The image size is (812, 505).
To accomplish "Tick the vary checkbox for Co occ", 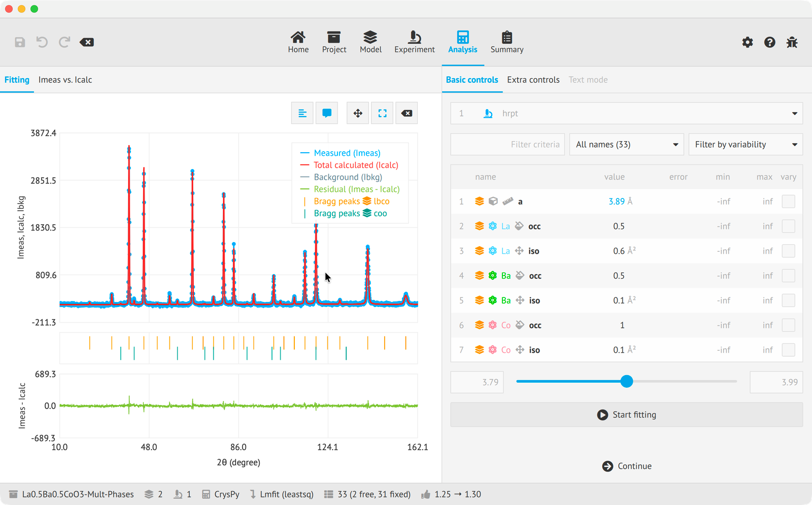I will pos(788,325).
